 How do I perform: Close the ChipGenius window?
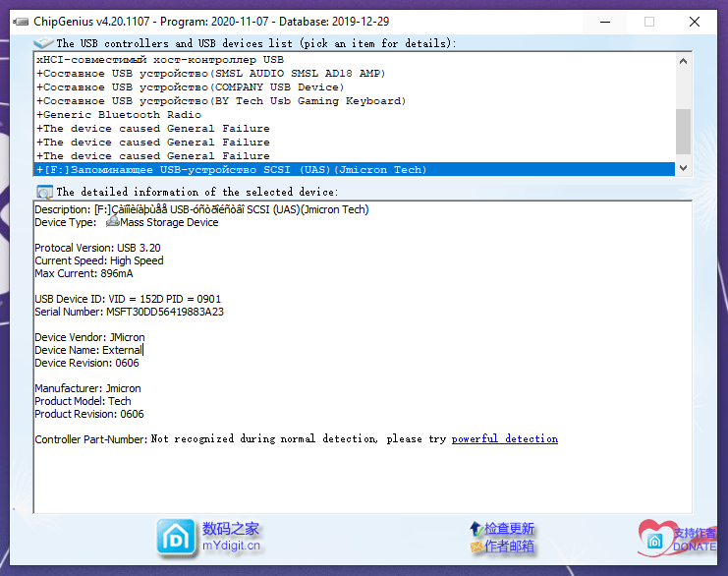click(x=695, y=22)
